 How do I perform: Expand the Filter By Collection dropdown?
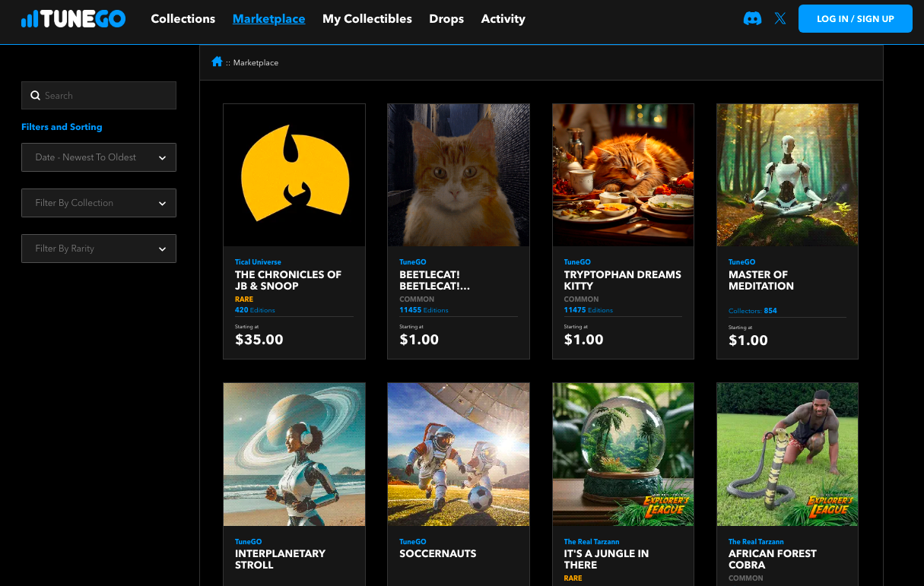[x=99, y=203]
